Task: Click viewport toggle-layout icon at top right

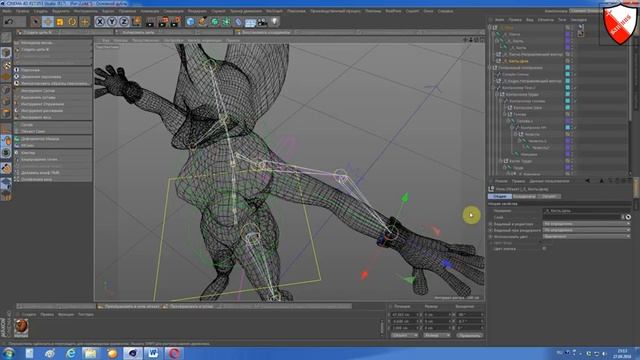Action: pos(482,40)
